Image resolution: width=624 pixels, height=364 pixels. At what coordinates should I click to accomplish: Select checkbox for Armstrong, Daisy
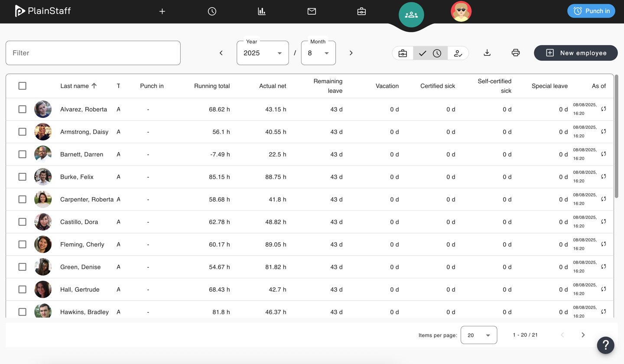click(23, 132)
